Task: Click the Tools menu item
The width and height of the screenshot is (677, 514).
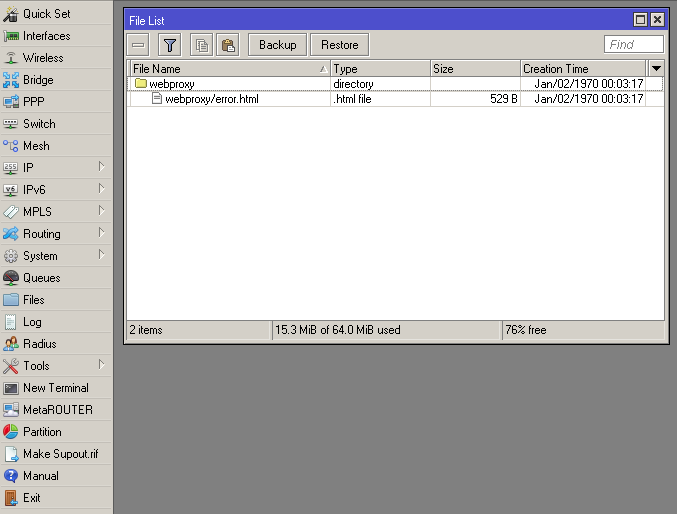Action: (x=56, y=366)
